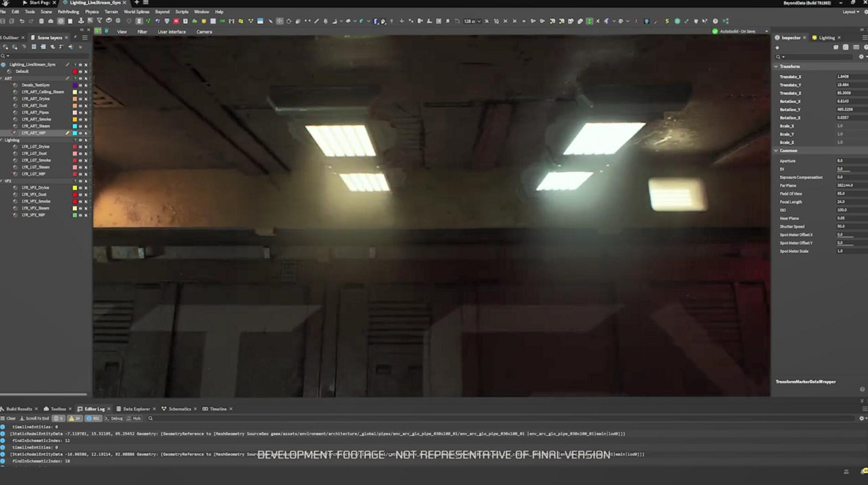Click the color swatch of LYR_VFX_WIP layer
This screenshot has height=485, width=868.
(x=75, y=215)
